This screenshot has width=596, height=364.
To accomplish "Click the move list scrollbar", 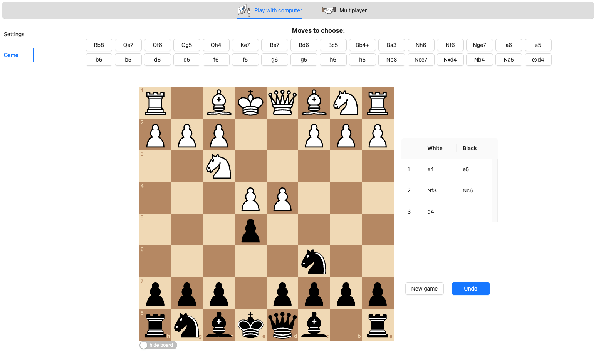I will point(495,190).
